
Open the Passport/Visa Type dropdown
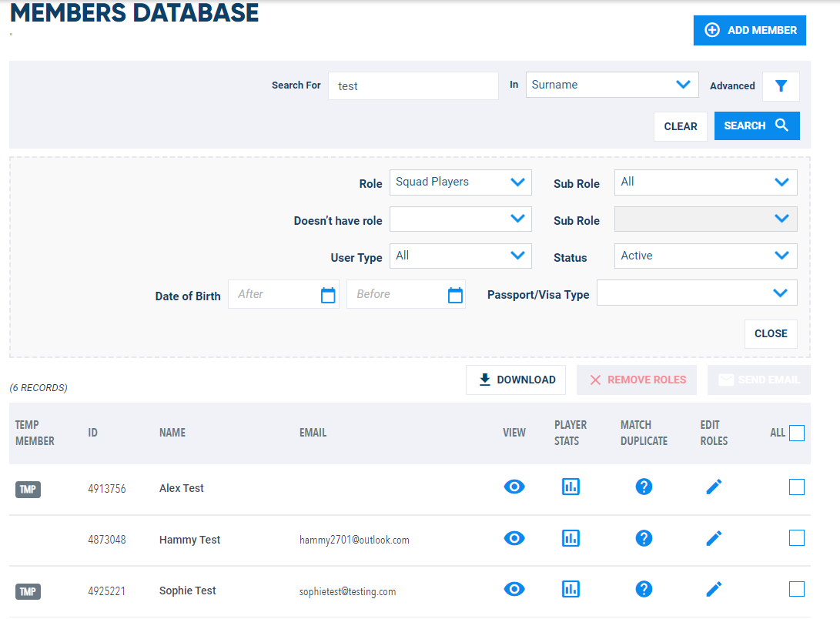point(697,293)
